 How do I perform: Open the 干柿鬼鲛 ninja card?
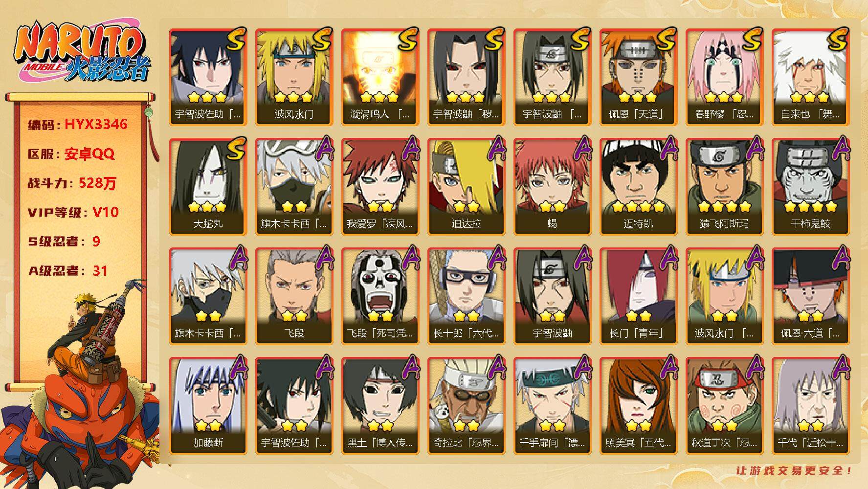(810, 186)
